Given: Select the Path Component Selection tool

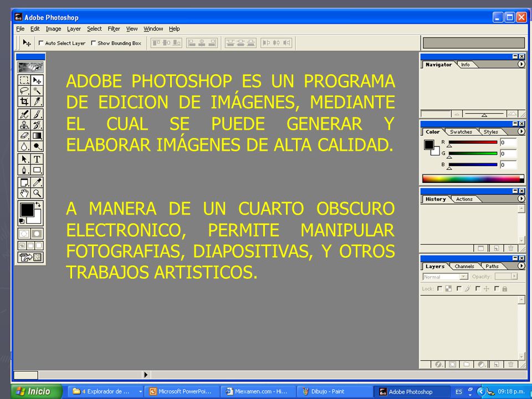Looking at the screenshot, I should [x=24, y=159].
